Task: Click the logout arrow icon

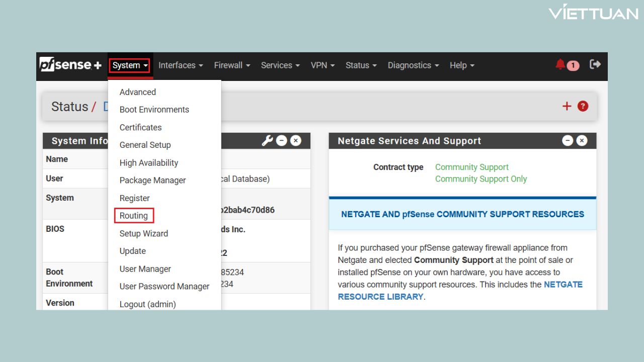Action: click(x=595, y=64)
